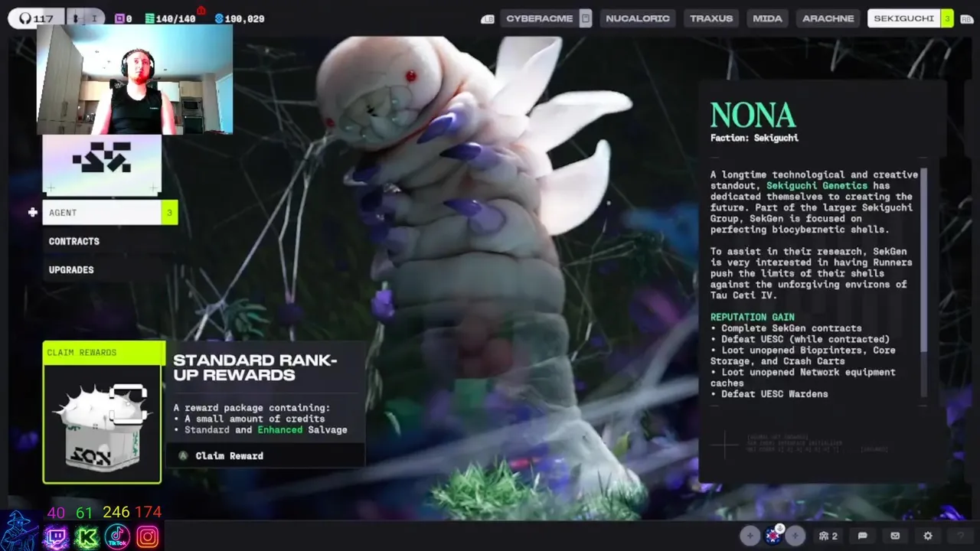This screenshot has height=551, width=980.
Task: Click the red alert icon in top bar
Action: pos(201,10)
